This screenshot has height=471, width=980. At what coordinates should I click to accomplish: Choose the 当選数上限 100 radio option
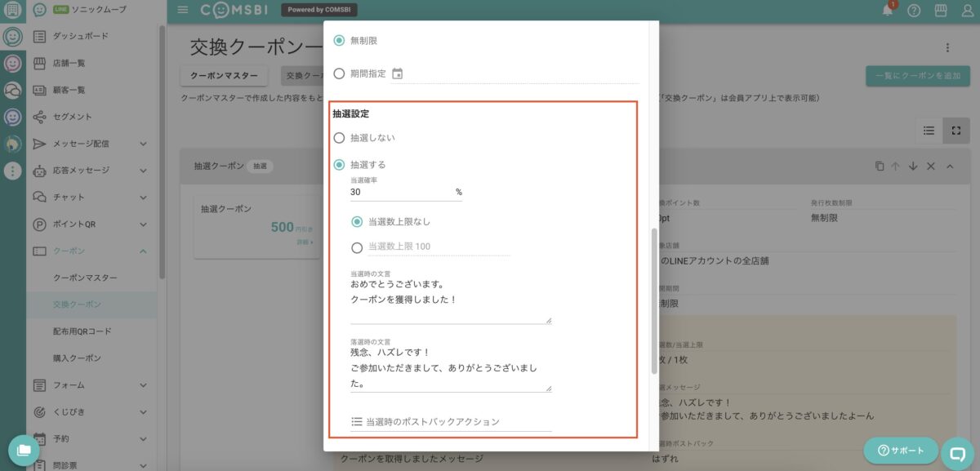[357, 247]
